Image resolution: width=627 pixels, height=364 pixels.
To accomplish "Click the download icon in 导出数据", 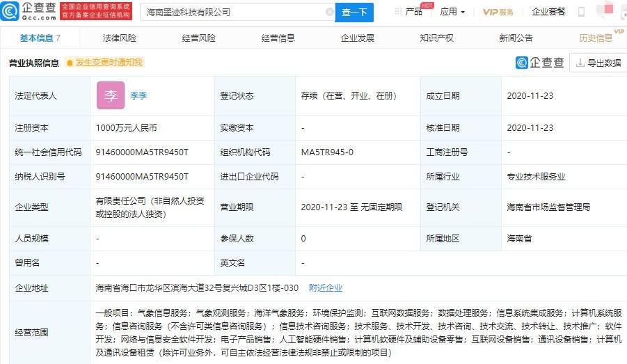I will pos(580,63).
